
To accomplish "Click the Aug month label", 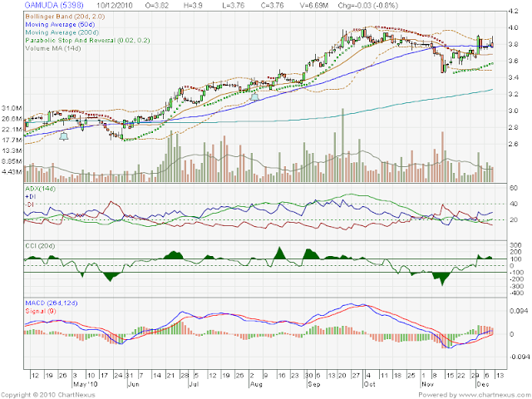I will coord(256,384).
